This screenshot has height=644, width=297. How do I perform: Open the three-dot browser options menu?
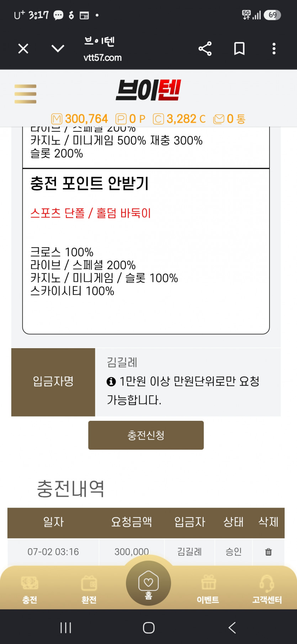tap(274, 49)
